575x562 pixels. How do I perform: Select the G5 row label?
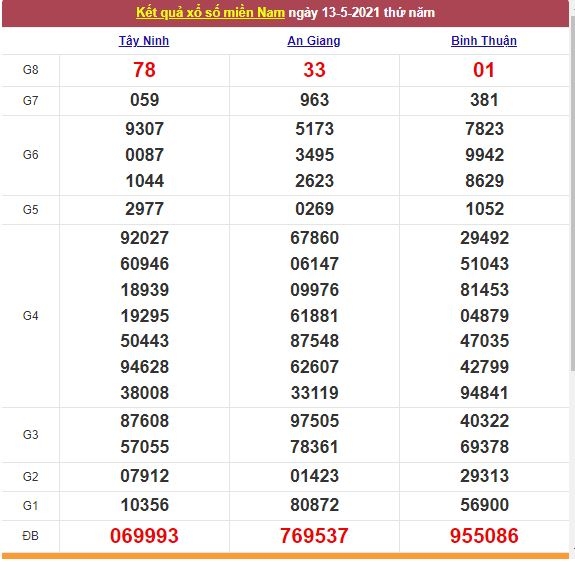pos(30,210)
